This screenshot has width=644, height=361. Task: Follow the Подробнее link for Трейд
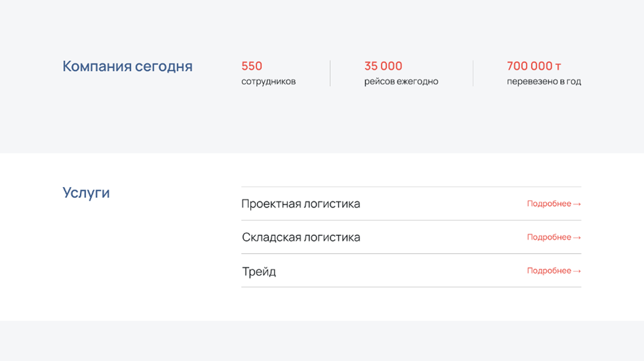[x=549, y=271]
